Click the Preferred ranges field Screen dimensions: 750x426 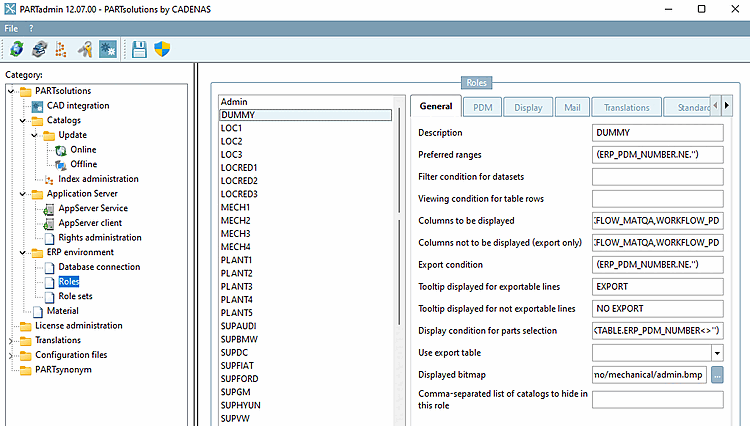(x=658, y=155)
